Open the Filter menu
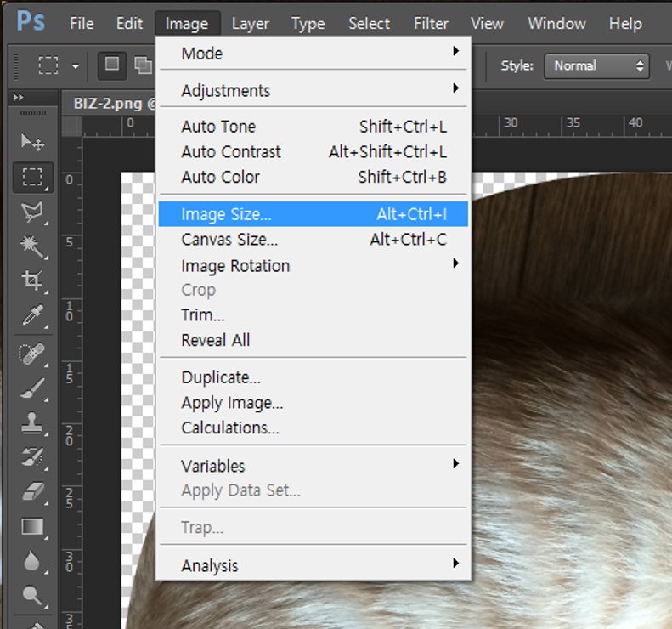 (x=431, y=23)
